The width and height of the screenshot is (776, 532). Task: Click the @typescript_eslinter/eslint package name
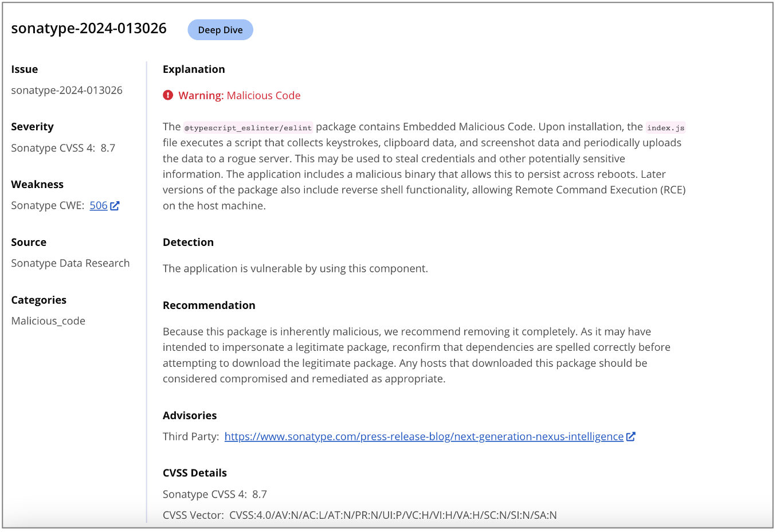[x=248, y=128]
